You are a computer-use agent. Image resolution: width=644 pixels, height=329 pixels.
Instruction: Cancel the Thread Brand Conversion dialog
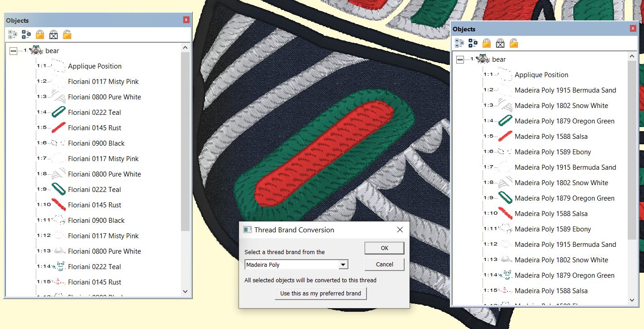coord(385,265)
